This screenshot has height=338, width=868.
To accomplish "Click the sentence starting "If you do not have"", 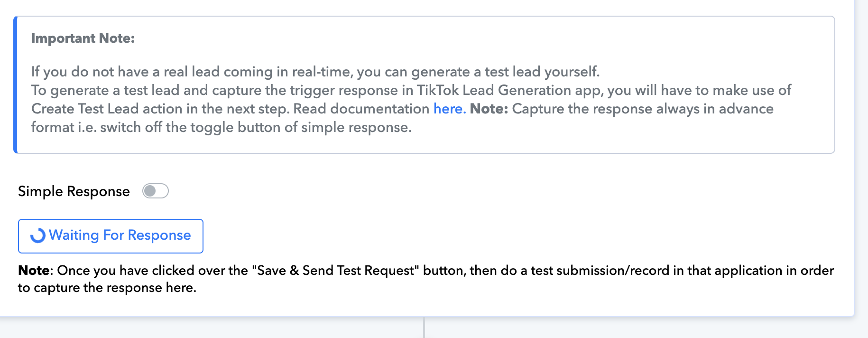I will [315, 72].
